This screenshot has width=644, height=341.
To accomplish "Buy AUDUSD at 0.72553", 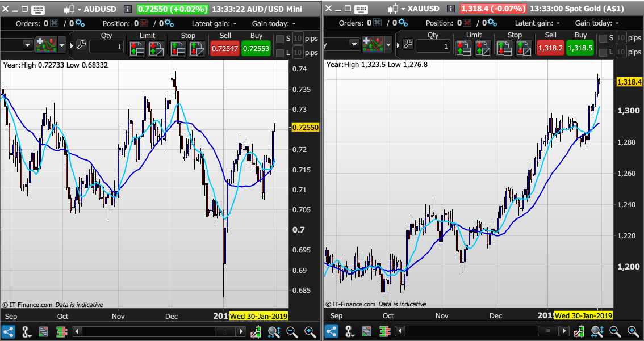I will point(256,48).
